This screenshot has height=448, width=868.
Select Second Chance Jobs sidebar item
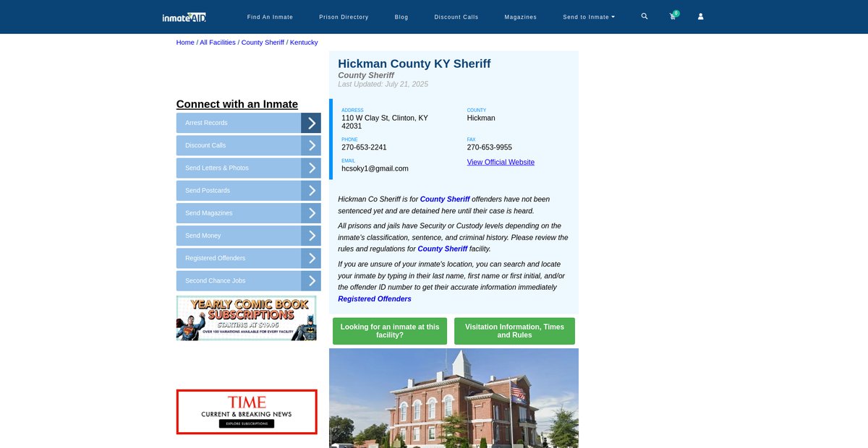(239, 281)
